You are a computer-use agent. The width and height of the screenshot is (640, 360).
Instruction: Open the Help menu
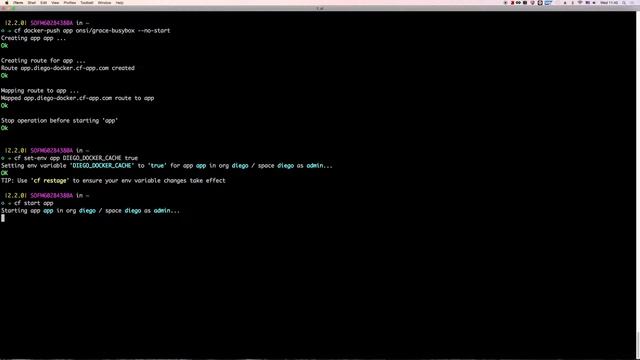tap(119, 2)
